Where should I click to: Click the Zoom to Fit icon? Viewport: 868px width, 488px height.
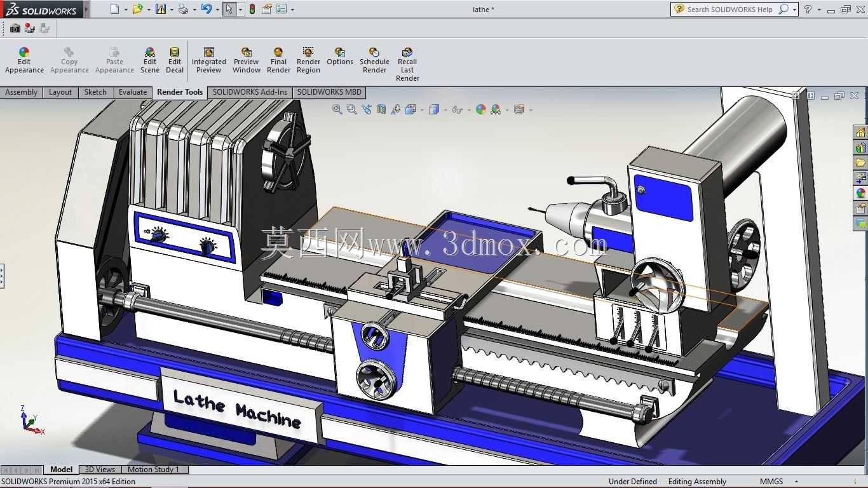(x=337, y=109)
